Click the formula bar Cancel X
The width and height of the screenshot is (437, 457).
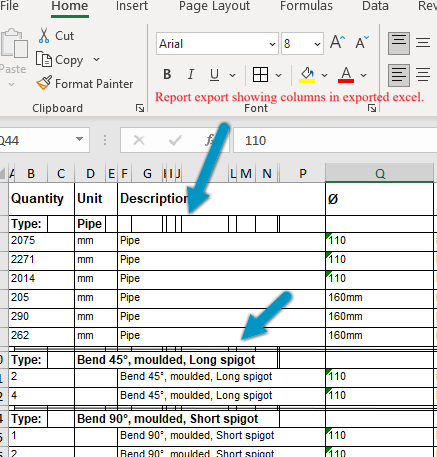click(139, 140)
